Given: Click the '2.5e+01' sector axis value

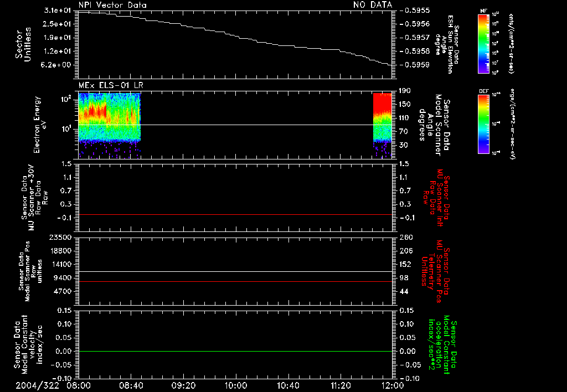Looking at the screenshot, I should (x=58, y=24).
